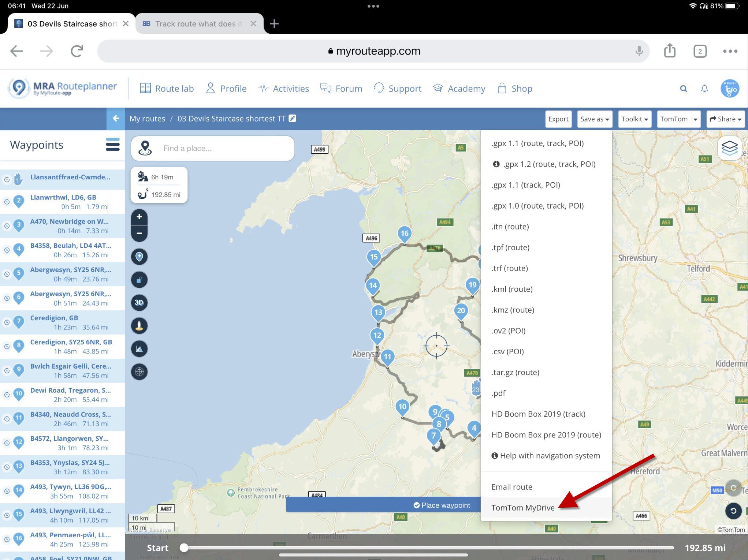Center map with the crosshair button
The height and width of the screenshot is (560, 748).
tap(139, 372)
